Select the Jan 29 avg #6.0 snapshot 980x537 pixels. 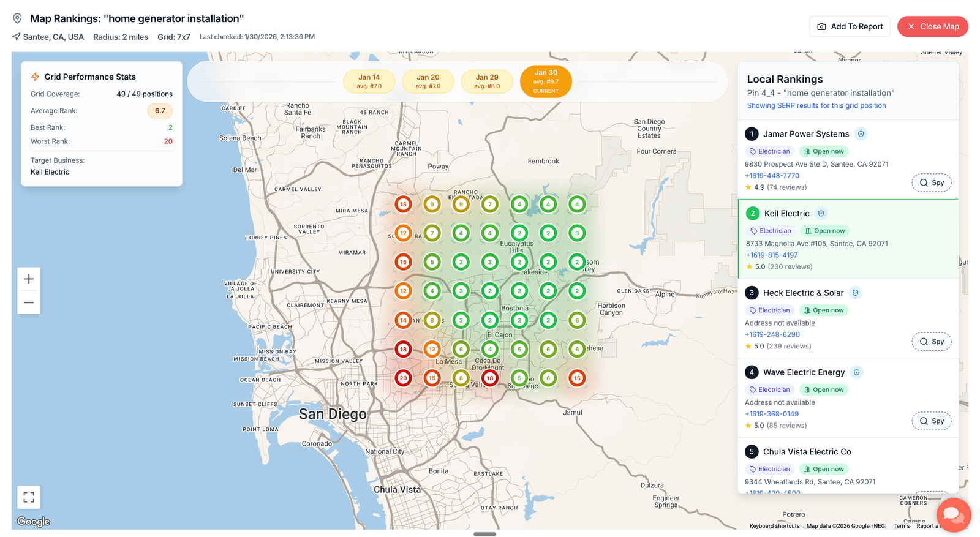click(x=487, y=81)
